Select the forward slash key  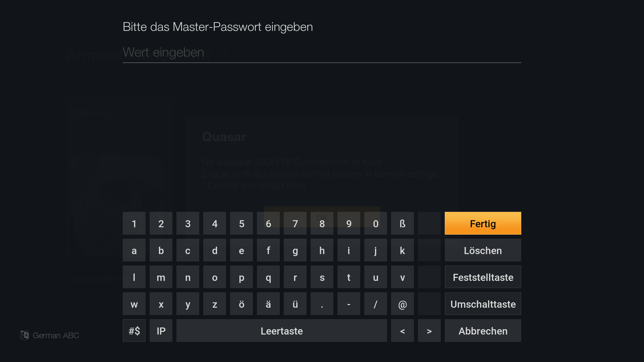tap(376, 304)
